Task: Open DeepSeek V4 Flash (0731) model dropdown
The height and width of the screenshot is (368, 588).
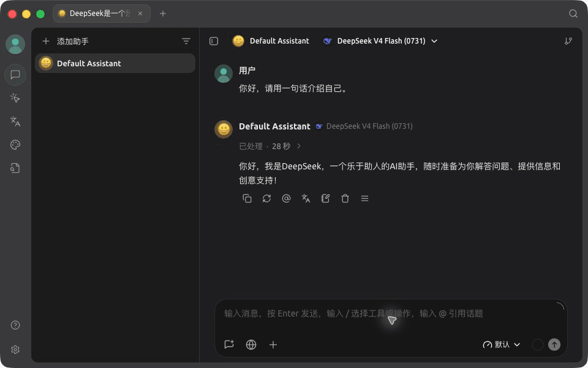Action: point(380,41)
